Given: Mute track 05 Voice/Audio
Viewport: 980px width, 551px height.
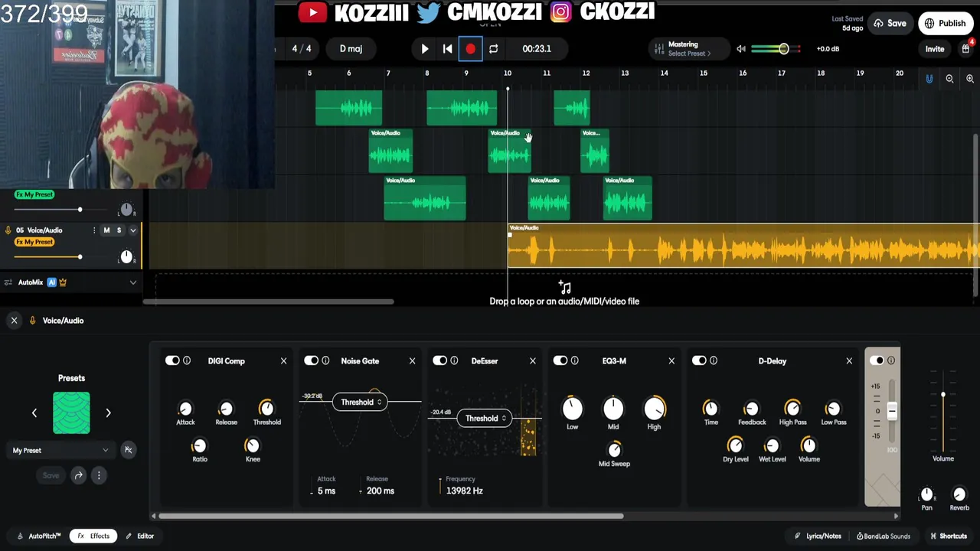Looking at the screenshot, I should (x=106, y=230).
